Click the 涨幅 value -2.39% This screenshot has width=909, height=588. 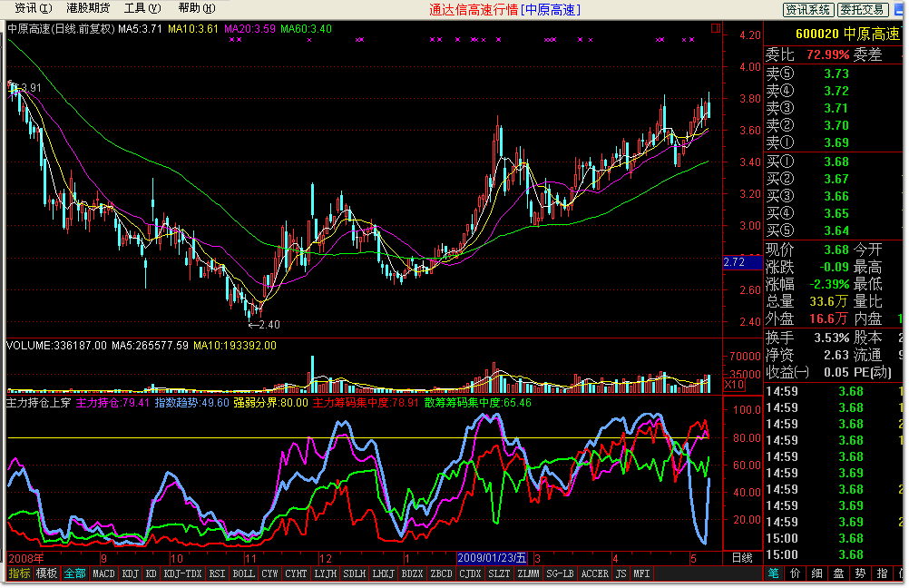point(829,284)
